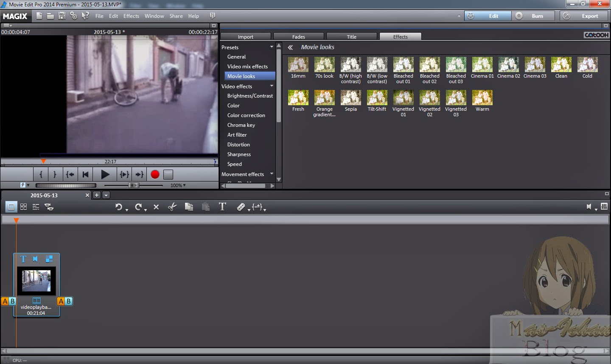Image resolution: width=611 pixels, height=364 pixels.
Task: Play the preview video
Action: point(105,174)
